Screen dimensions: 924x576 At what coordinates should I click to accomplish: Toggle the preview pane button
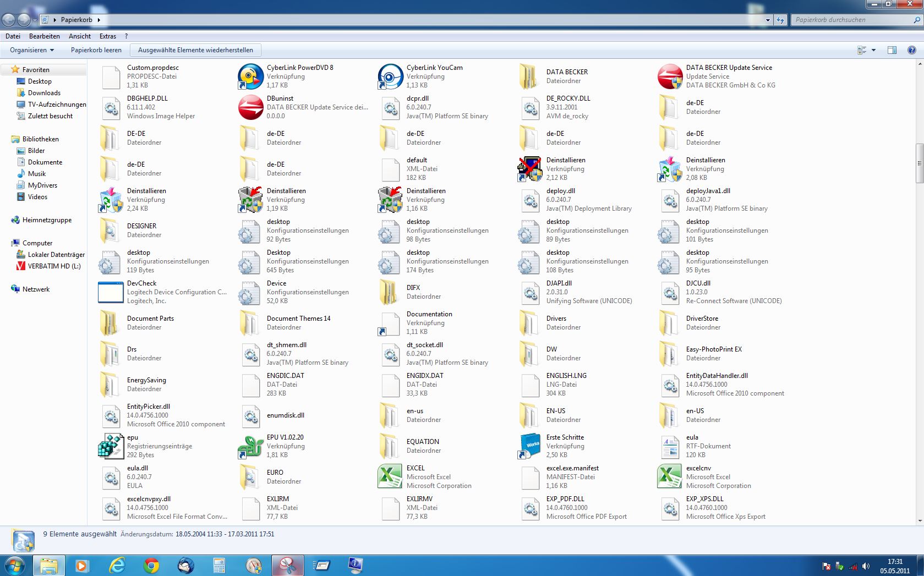[892, 50]
